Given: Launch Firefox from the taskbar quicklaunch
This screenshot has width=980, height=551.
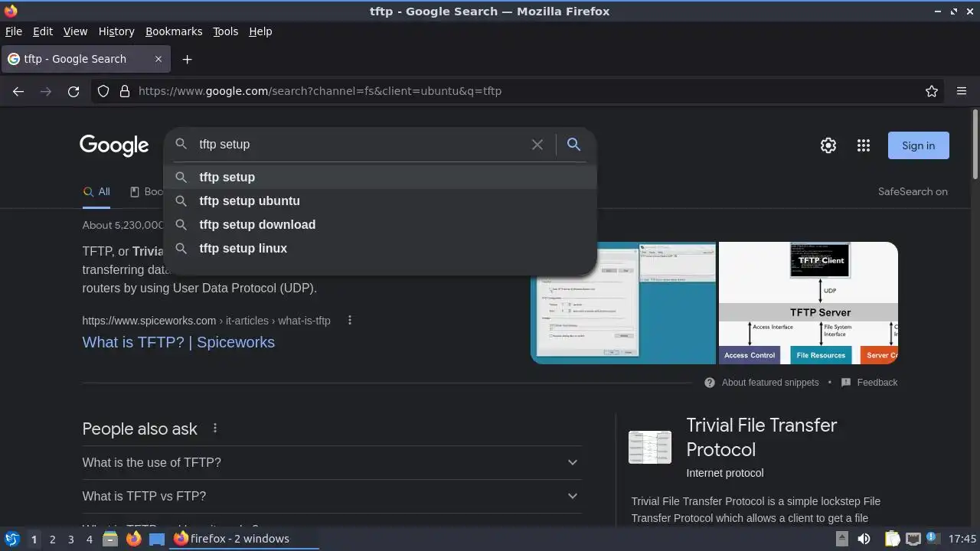Looking at the screenshot, I should (x=134, y=539).
